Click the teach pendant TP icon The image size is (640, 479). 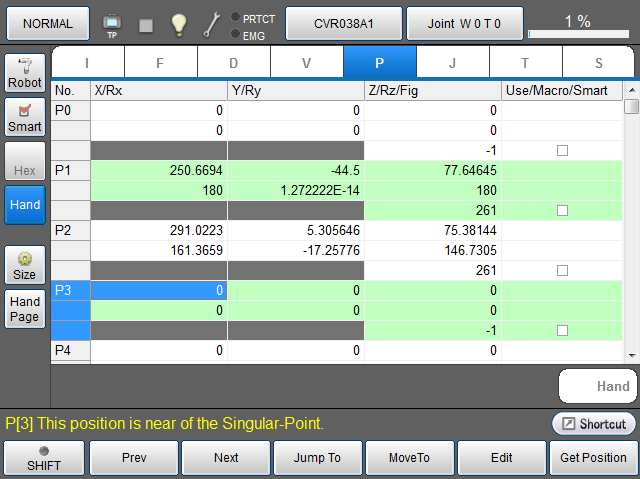(x=112, y=23)
